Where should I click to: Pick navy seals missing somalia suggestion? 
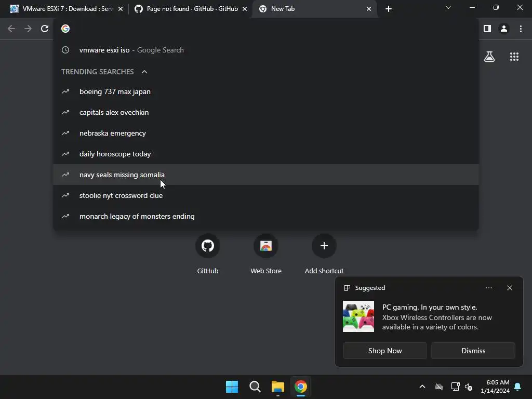266,175
